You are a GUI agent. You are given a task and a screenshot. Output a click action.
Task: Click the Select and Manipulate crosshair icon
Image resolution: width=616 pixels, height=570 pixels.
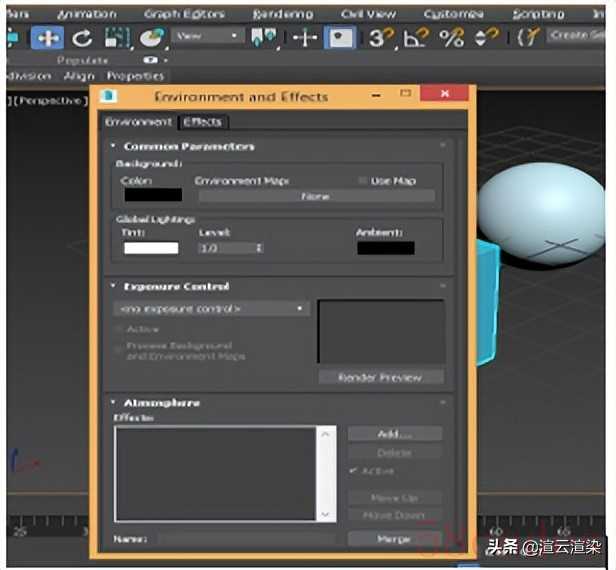point(305,38)
